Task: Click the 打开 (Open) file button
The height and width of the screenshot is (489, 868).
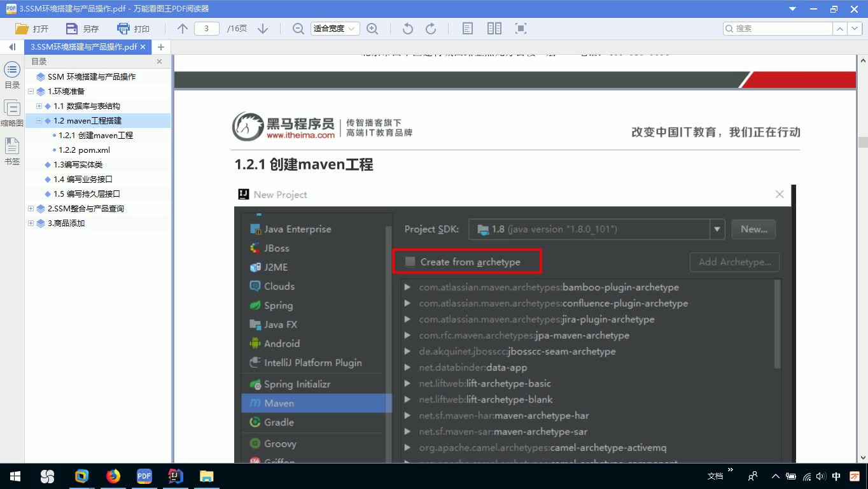Action: [x=32, y=29]
